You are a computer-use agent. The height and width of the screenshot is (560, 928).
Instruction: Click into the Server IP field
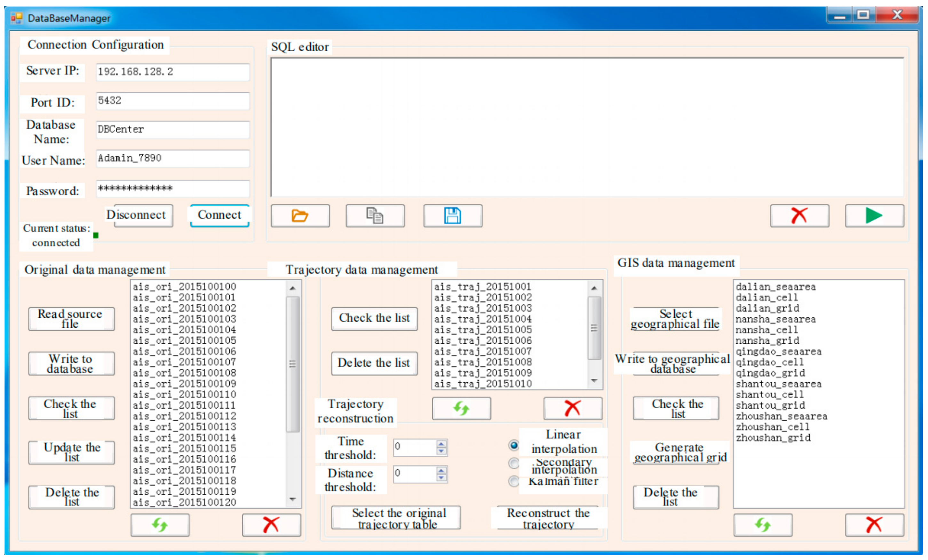pos(172,72)
